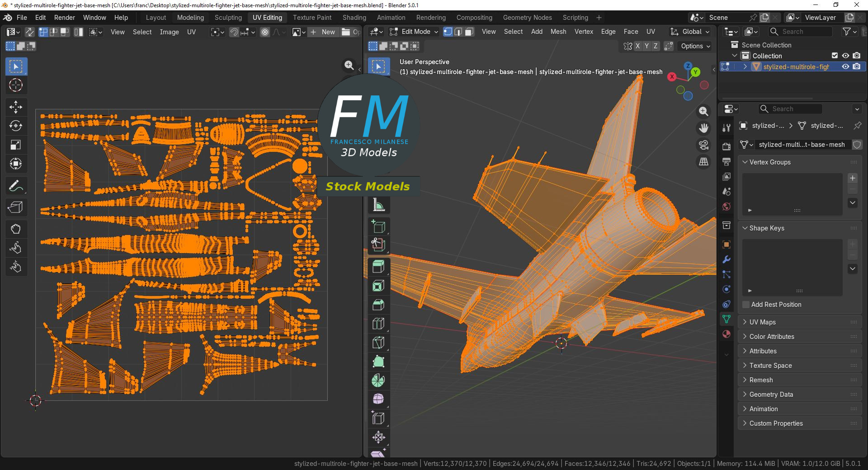868x470 pixels.
Task: Select the Smooth vertices tool
Action: coord(378,399)
